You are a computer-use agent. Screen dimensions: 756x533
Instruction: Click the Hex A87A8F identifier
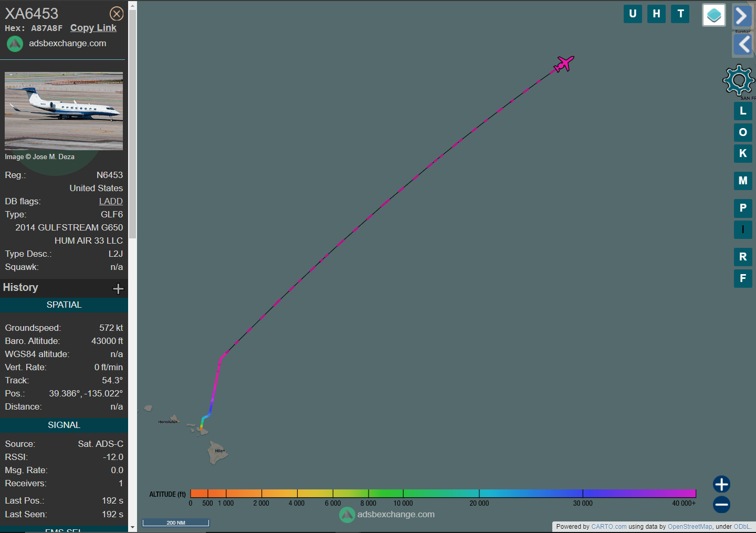[34, 28]
